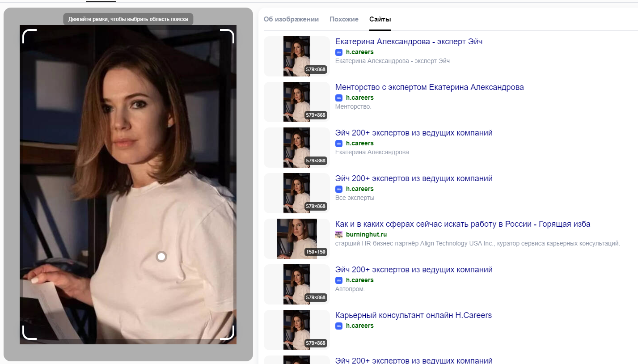Open thumbnail beside Карьерный консультант онлайн H.Careers

297,330
